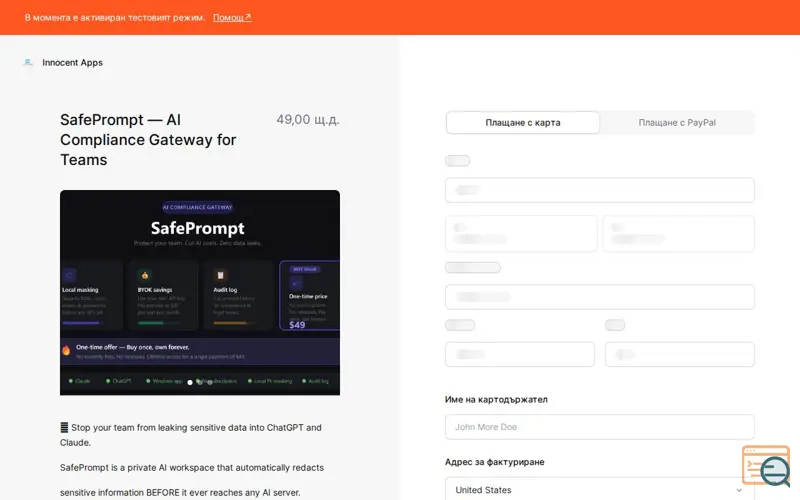Click the loading card number field
This screenshot has height=500, width=800.
599,190
